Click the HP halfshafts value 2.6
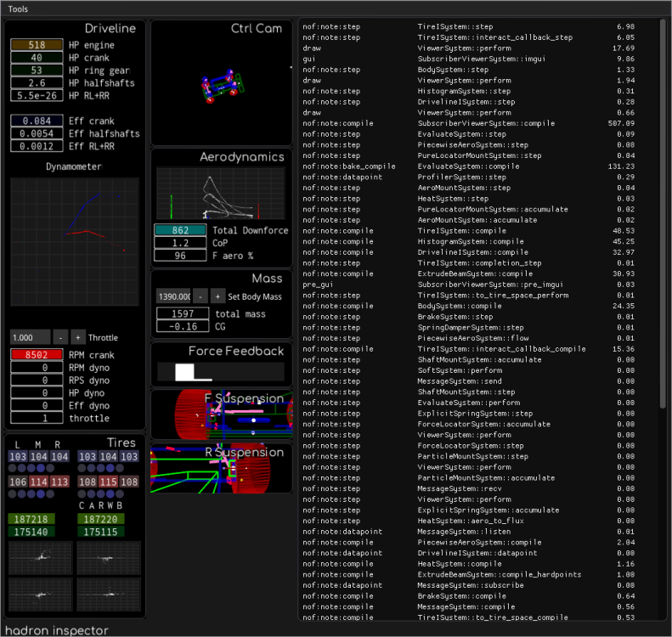This screenshot has width=672, height=637. point(37,82)
